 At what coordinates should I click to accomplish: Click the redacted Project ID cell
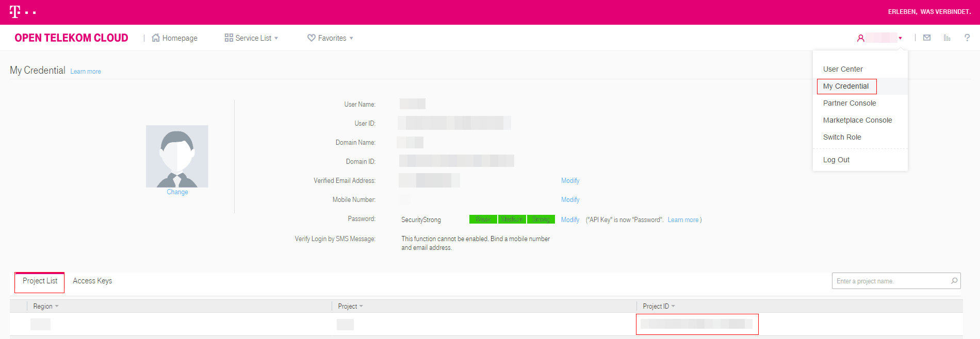click(697, 324)
